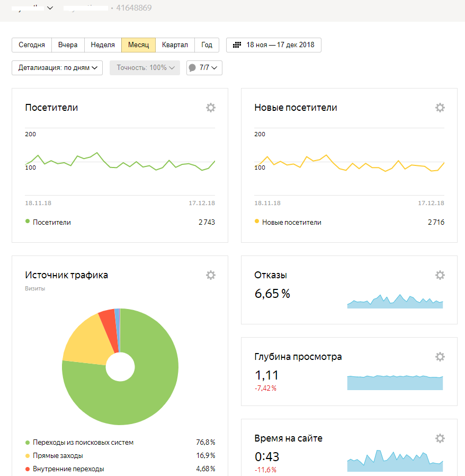
Task: Switch to the Квартал period tab
Action: [175, 45]
